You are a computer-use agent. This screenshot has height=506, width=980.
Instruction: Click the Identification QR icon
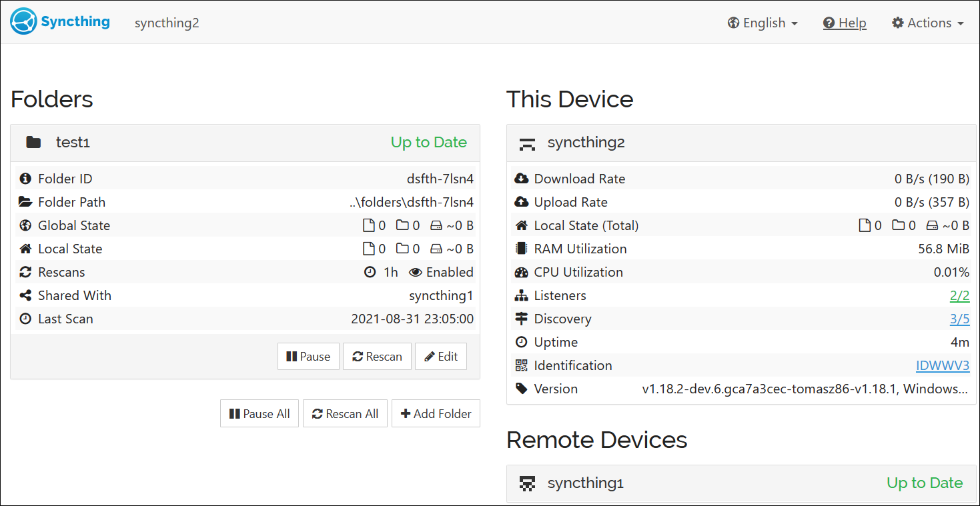pyautogui.click(x=522, y=365)
